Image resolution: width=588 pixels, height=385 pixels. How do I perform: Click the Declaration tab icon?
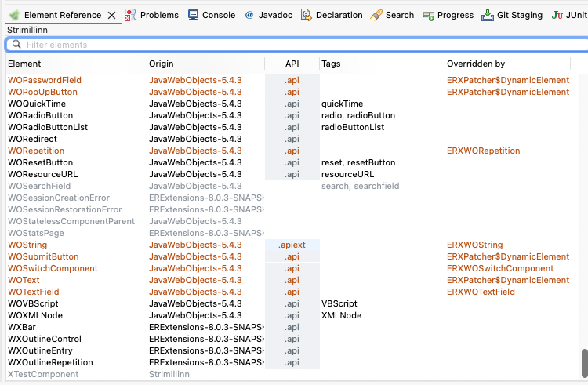pos(307,15)
